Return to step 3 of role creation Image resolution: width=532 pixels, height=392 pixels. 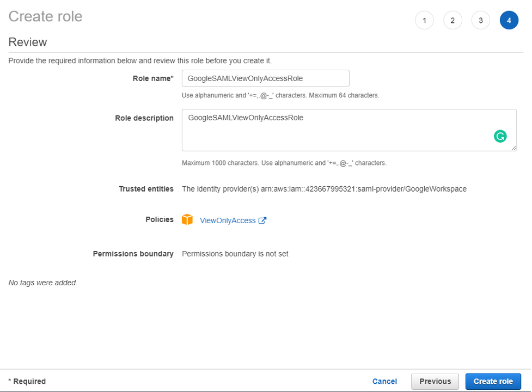[x=481, y=20]
